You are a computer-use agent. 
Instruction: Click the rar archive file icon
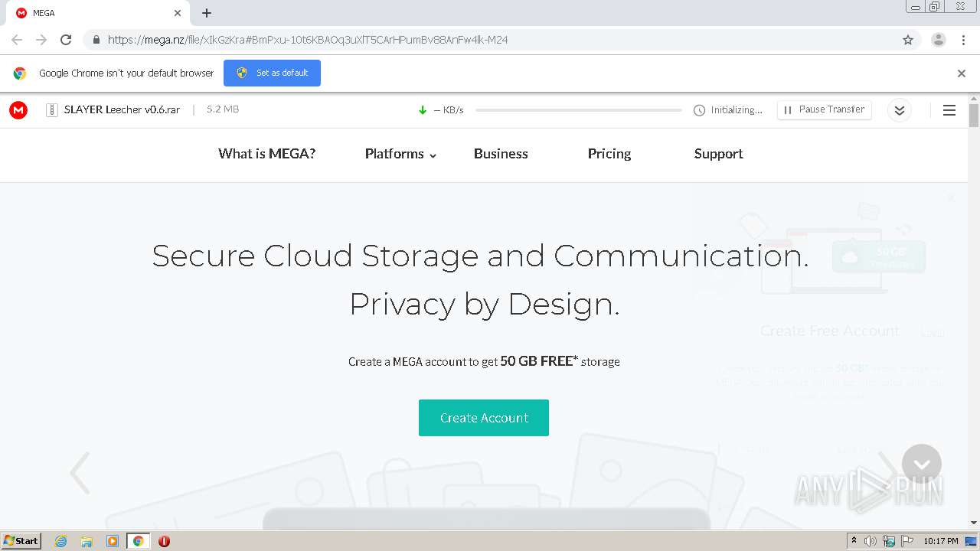tap(52, 110)
